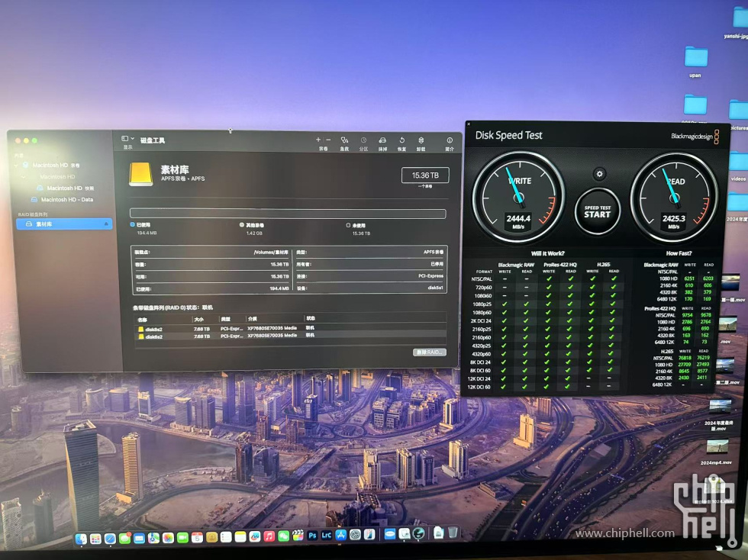Sort RAID table by 大小 column

point(199,319)
